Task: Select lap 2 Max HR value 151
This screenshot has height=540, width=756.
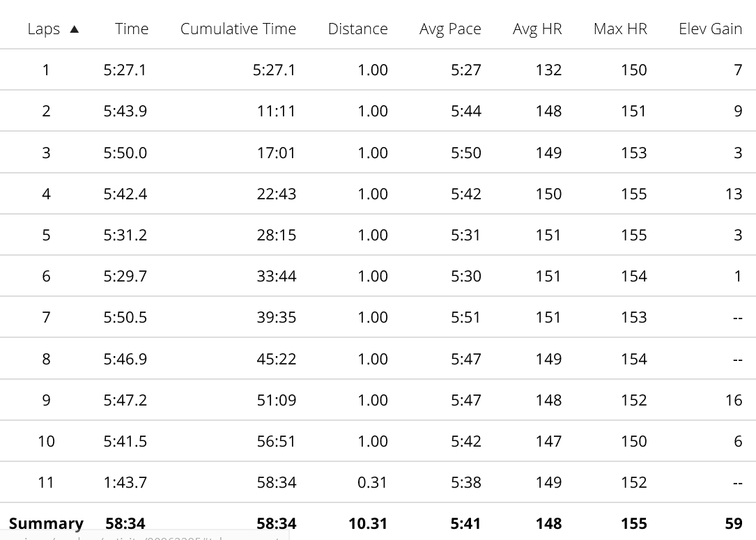Action: (633, 111)
